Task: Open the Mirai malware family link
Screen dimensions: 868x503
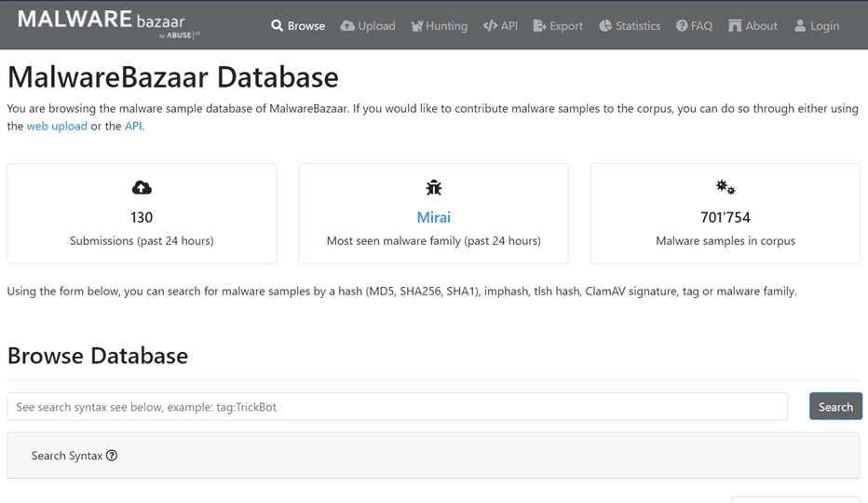Action: [433, 217]
